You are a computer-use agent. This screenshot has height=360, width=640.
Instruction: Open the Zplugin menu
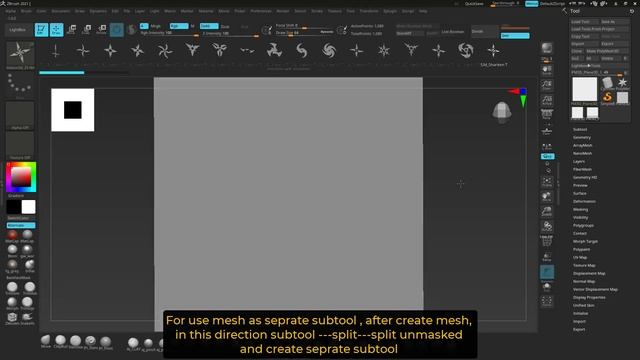(x=390, y=11)
